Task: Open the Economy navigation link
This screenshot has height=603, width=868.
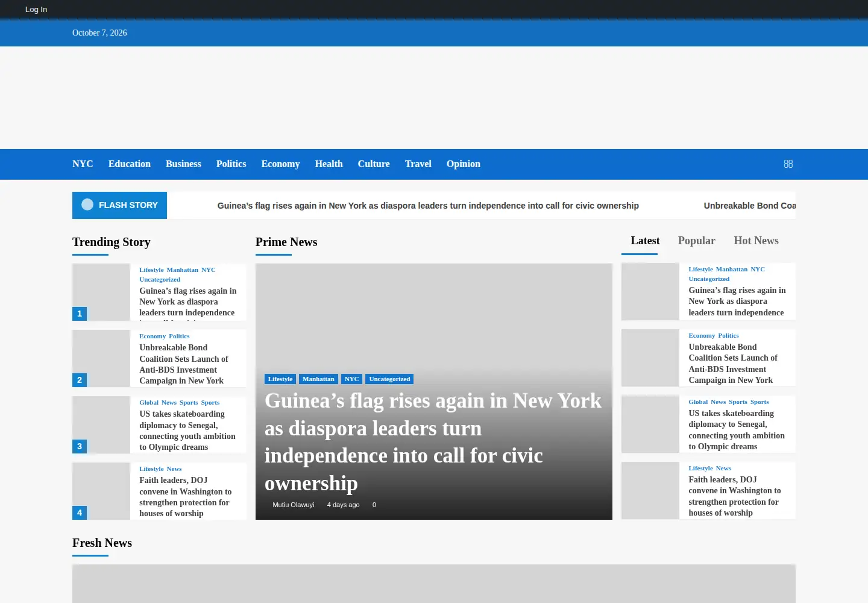Action: point(280,164)
